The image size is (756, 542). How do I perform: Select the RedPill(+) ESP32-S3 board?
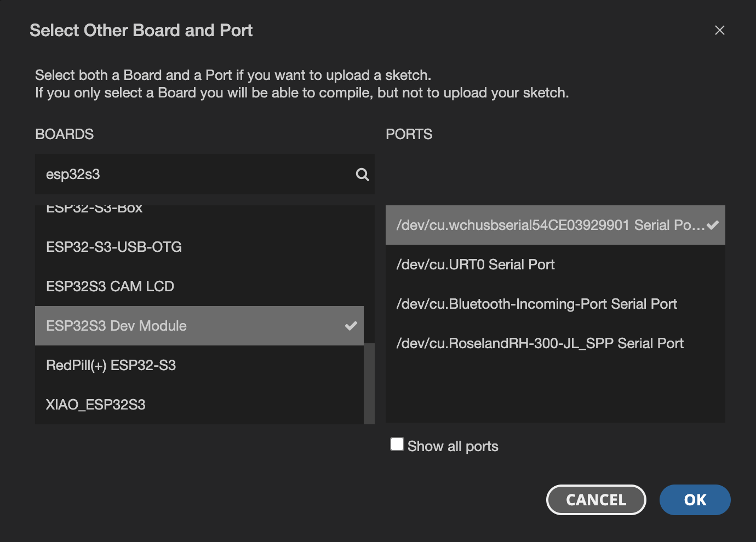point(111,365)
